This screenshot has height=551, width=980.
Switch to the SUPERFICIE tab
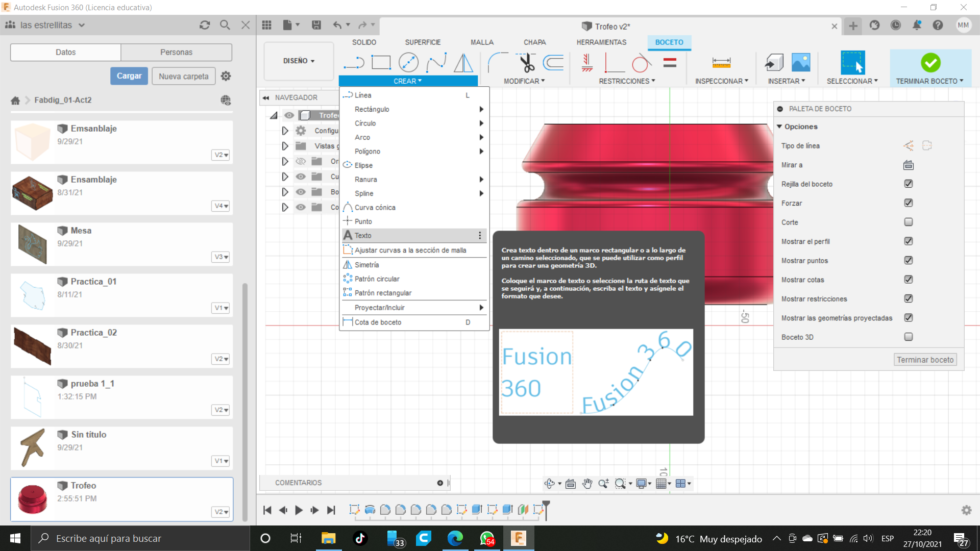coord(423,42)
